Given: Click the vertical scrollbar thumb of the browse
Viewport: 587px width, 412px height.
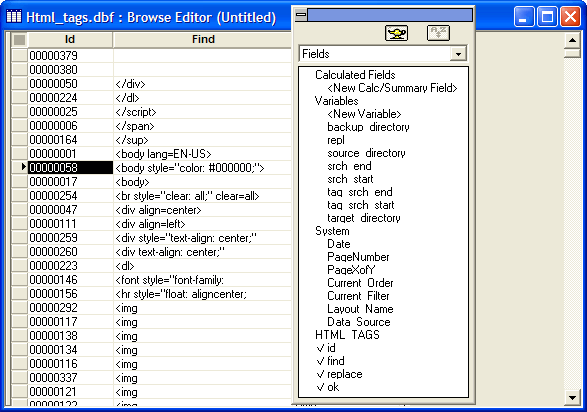Looking at the screenshot, I should click(x=572, y=52).
